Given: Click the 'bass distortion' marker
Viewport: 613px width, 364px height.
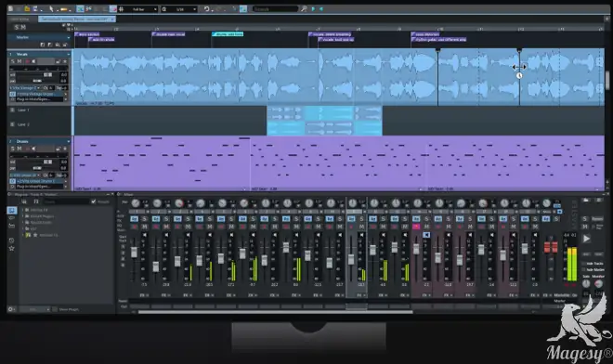Looking at the screenshot, I should click(425, 34).
